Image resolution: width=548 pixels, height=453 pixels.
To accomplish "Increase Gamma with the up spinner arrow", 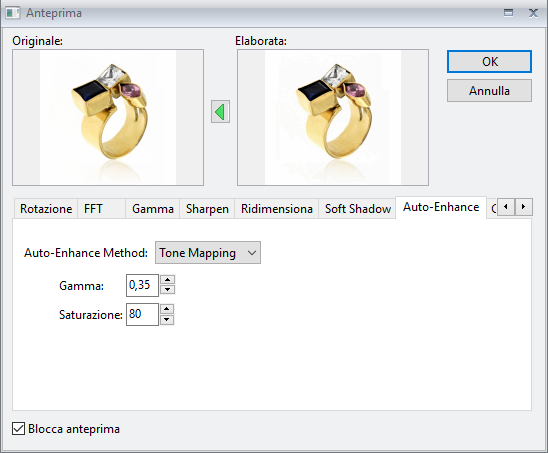I will pyautogui.click(x=168, y=280).
